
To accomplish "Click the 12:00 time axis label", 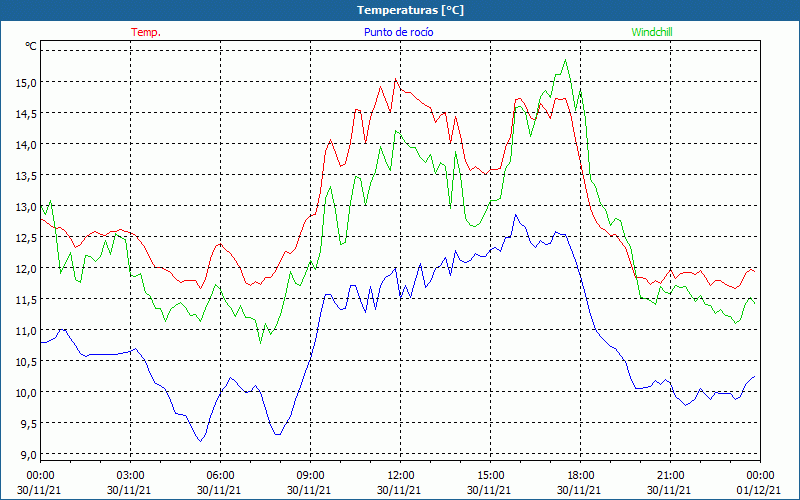I will pos(401,476).
